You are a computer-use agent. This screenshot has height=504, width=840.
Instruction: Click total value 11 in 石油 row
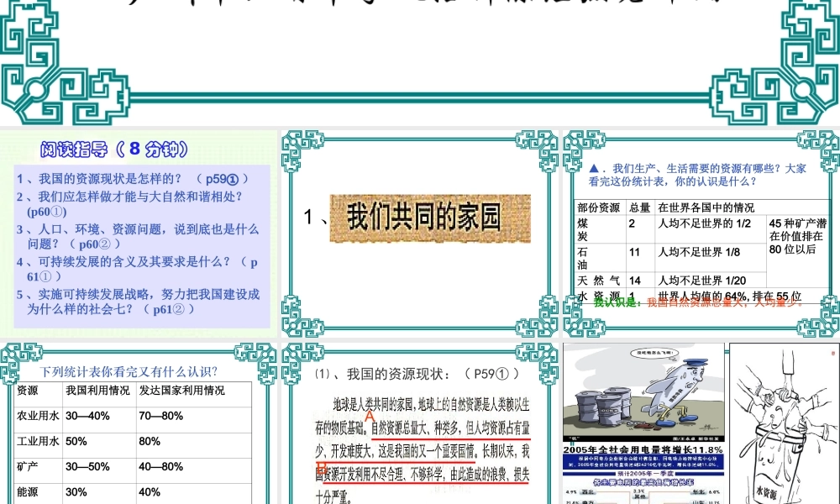[634, 252]
